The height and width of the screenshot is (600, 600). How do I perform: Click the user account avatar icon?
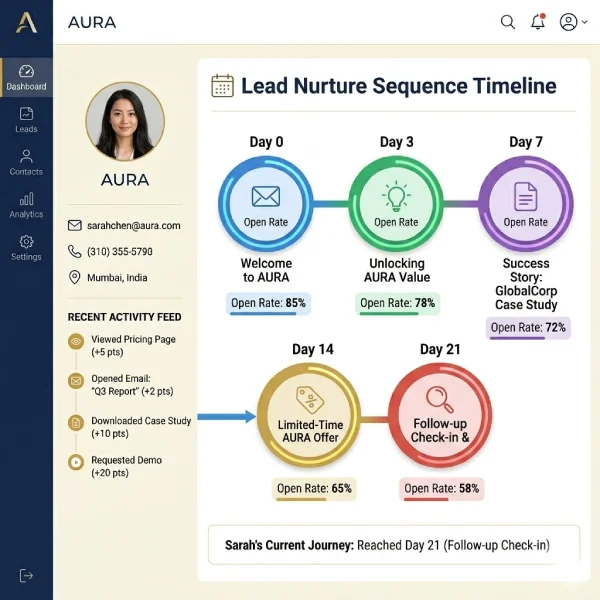coord(569,22)
